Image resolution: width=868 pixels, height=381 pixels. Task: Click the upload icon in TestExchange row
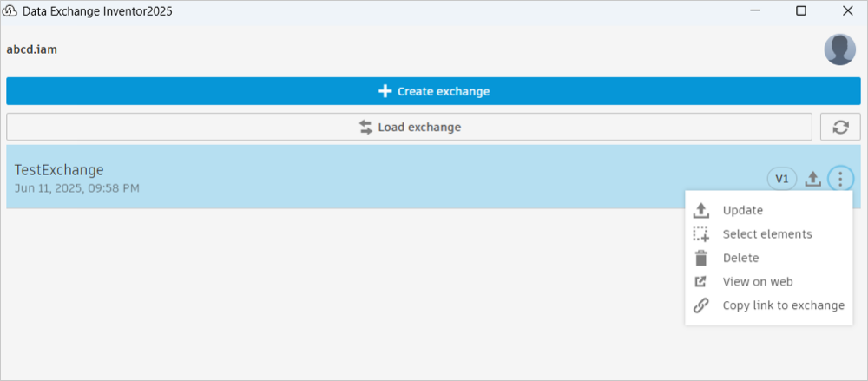tap(812, 179)
